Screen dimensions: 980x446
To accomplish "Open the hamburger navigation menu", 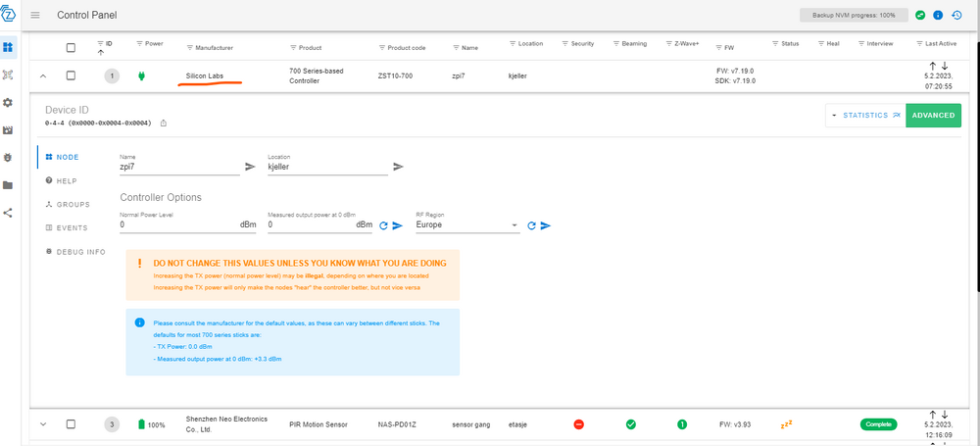I will pyautogui.click(x=35, y=16).
